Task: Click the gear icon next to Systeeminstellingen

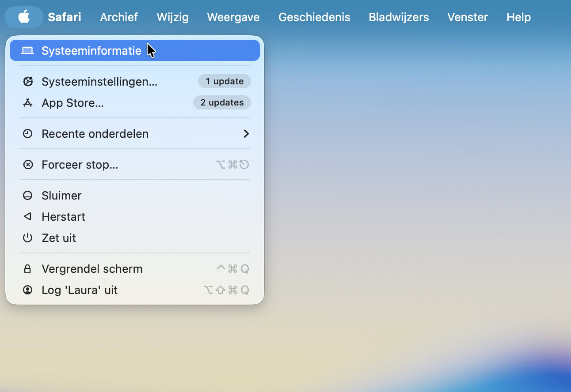Action: click(28, 82)
